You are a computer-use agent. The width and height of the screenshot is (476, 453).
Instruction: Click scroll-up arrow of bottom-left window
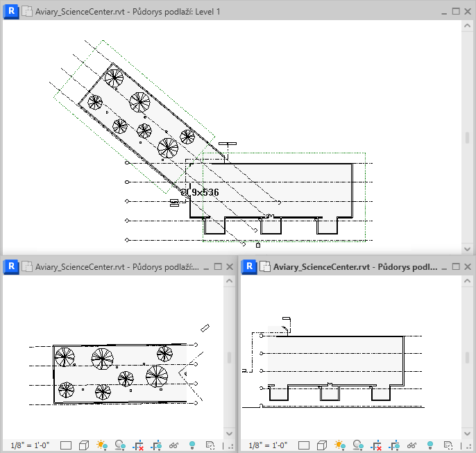(x=229, y=281)
